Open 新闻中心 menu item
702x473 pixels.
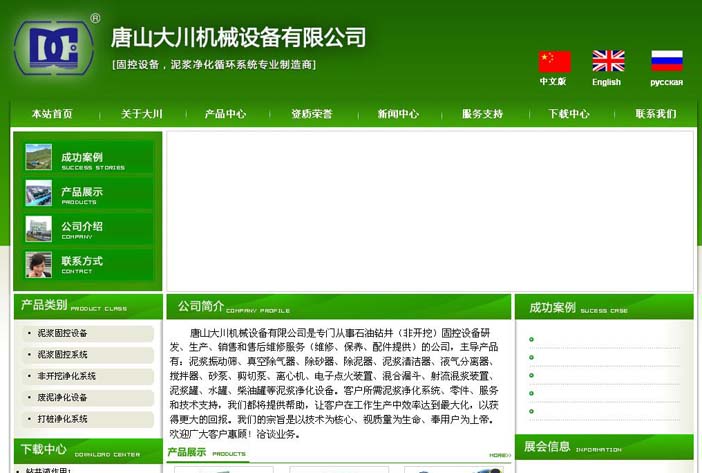click(x=398, y=114)
